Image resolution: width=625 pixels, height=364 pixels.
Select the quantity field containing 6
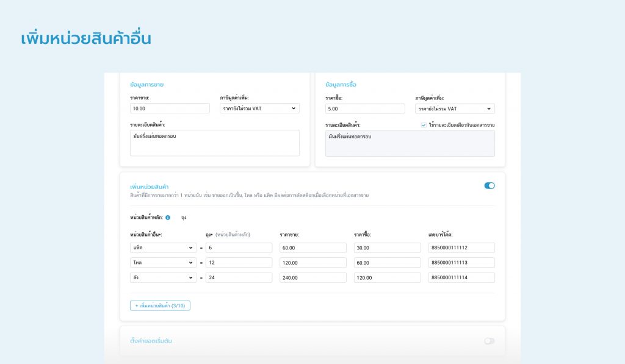pyautogui.click(x=239, y=248)
